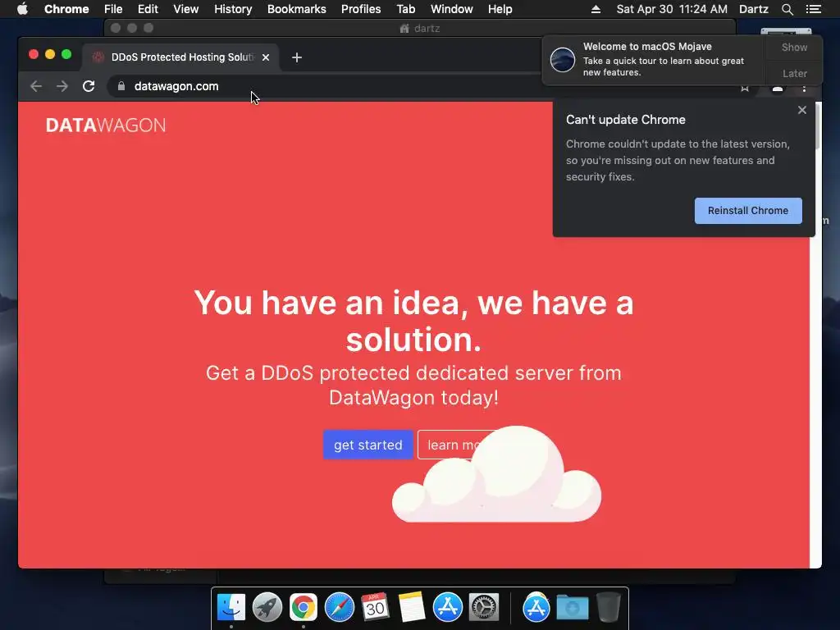Open App Store icon beside Notes
The height and width of the screenshot is (630, 840).
coord(447,608)
